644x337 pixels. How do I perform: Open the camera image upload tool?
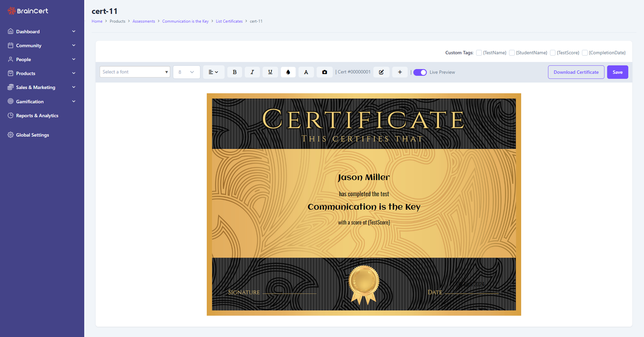324,72
